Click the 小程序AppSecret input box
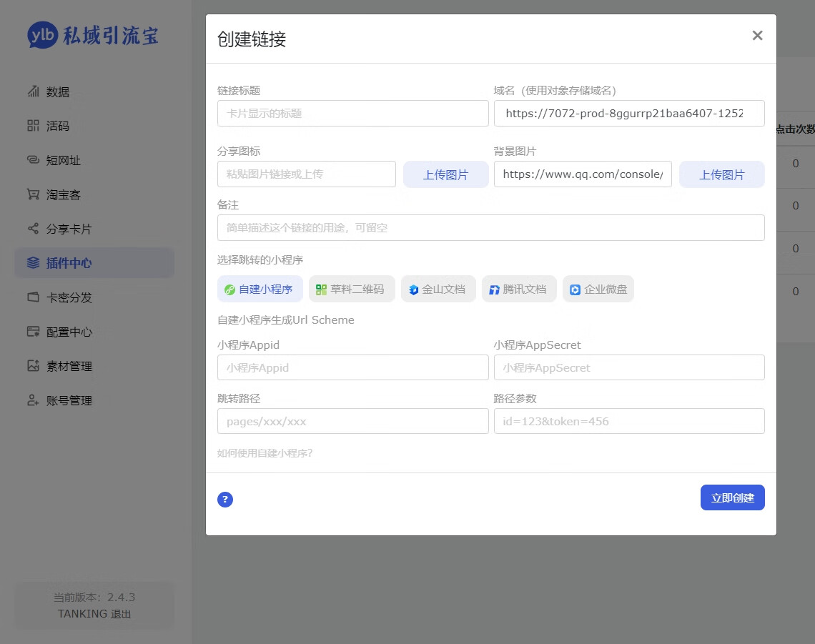Viewport: 815px width, 644px height. [x=628, y=367]
